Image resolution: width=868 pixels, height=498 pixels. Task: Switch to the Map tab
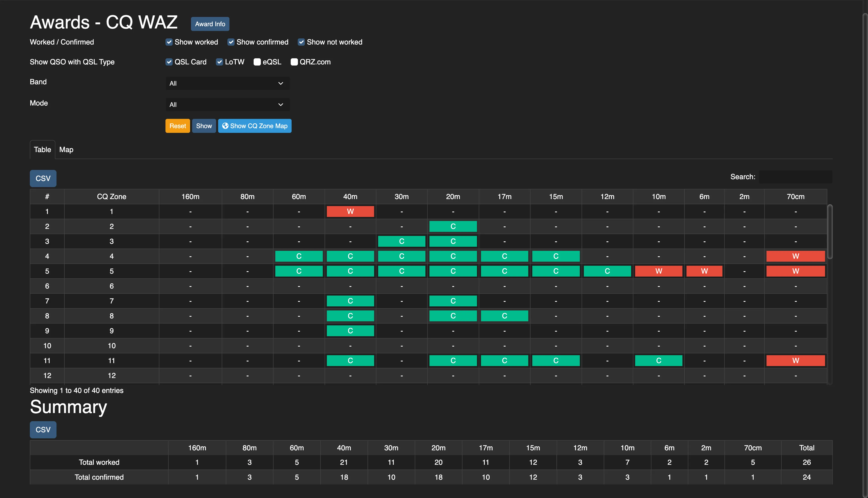click(66, 150)
